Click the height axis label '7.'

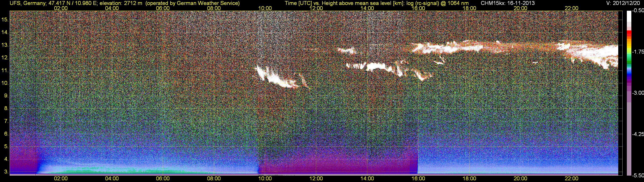click(6, 121)
